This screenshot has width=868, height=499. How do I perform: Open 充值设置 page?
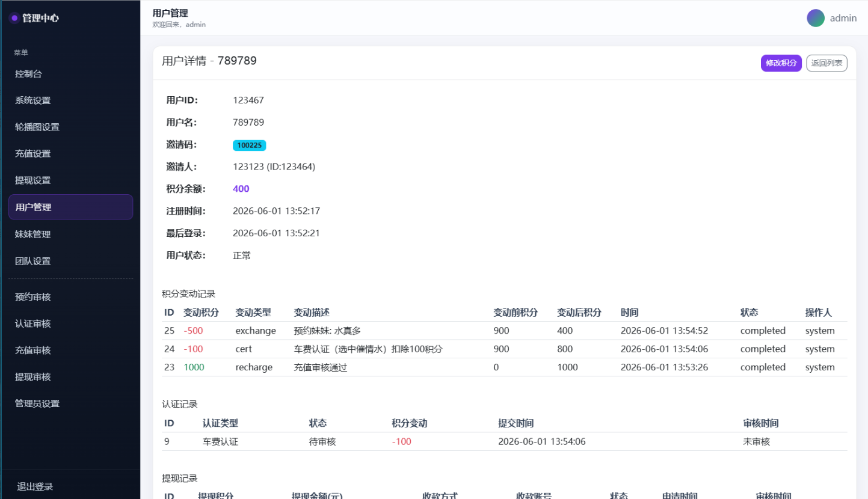(x=70, y=153)
